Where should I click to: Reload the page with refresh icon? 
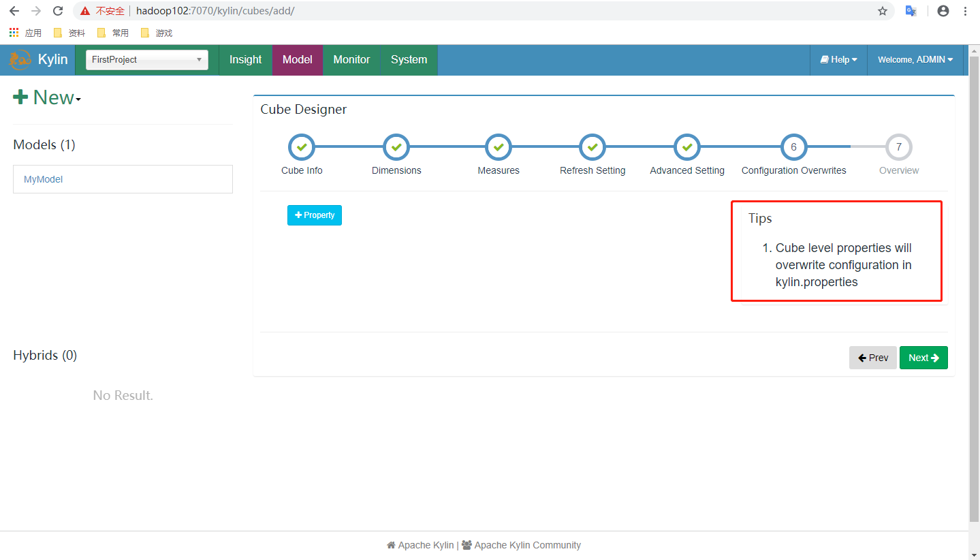click(58, 11)
